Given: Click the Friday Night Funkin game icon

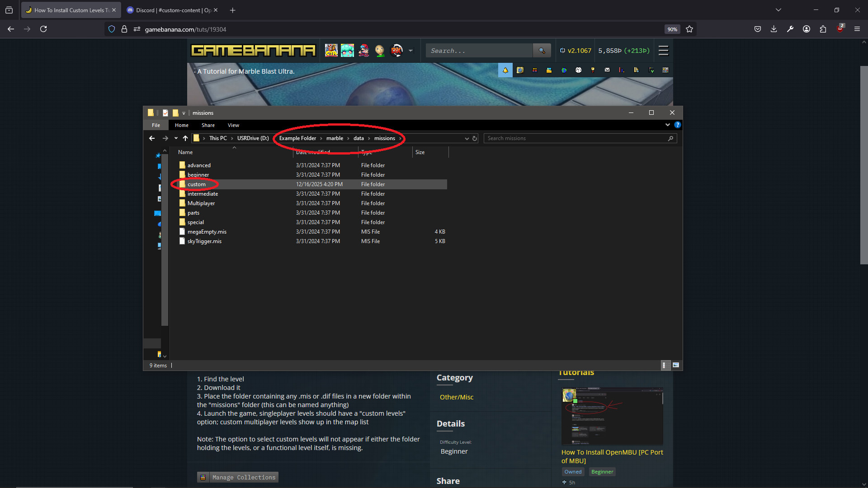Looking at the screenshot, I should 364,51.
